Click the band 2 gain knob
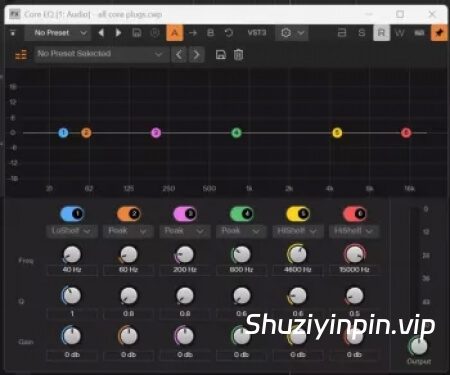 coord(128,336)
